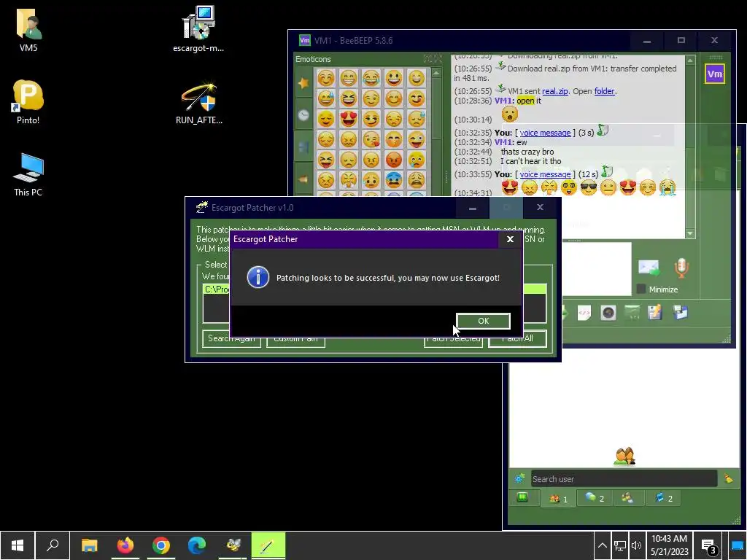Open the VM5 desktop folder
This screenshot has height=560, width=747.
coord(28,31)
